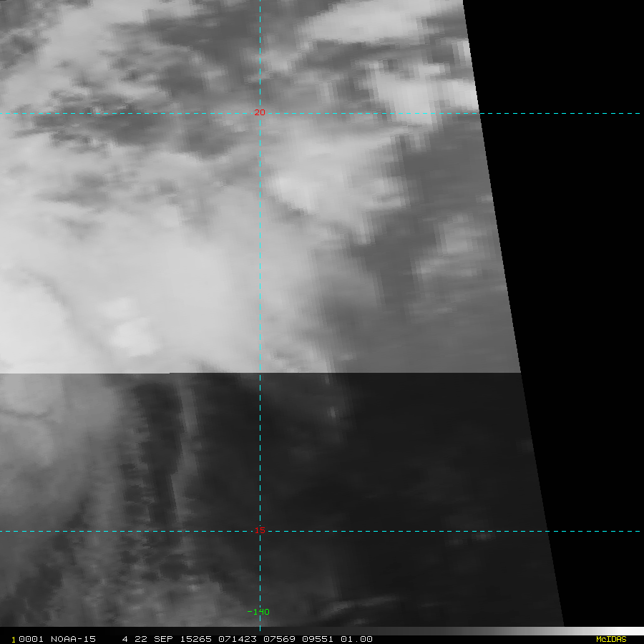Screen dimensions: 644x644
Task: Click the 15265 Julian date value
Action: coord(195,639)
